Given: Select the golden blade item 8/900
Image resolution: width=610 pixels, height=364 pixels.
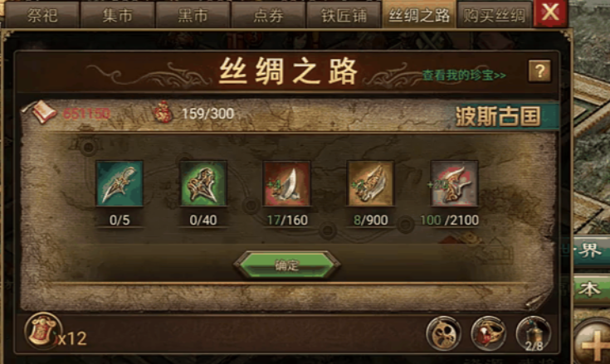Looking at the screenshot, I should coord(370,183).
